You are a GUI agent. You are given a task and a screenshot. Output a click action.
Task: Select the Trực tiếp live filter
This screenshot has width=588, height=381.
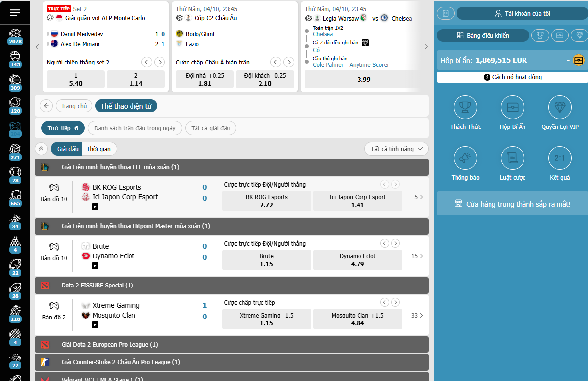tap(63, 128)
